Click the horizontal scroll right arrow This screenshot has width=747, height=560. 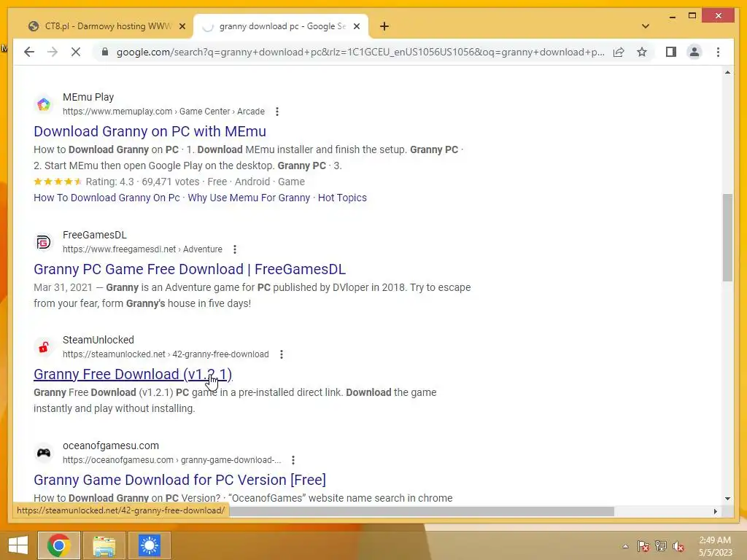tap(715, 511)
